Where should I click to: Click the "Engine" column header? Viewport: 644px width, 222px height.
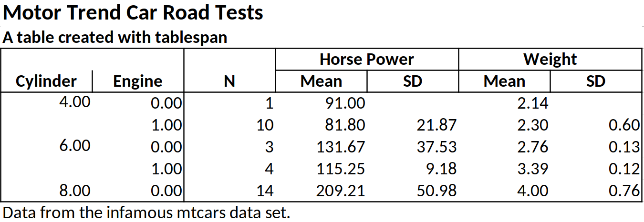(x=137, y=81)
